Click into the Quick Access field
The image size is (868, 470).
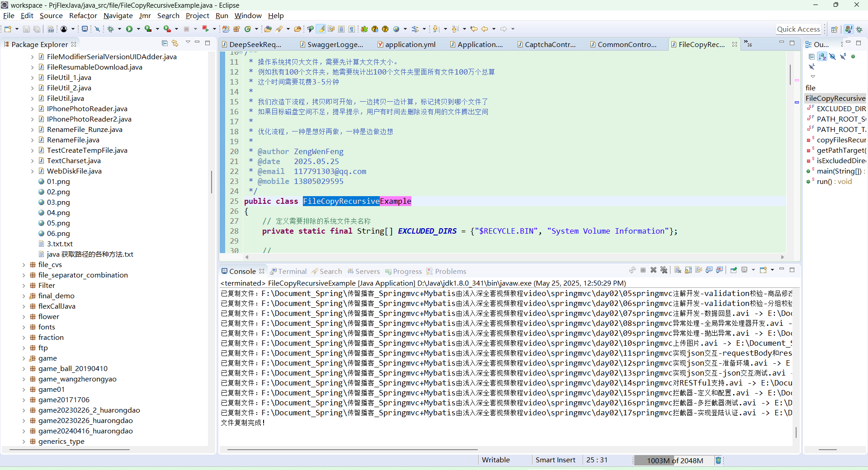click(798, 29)
